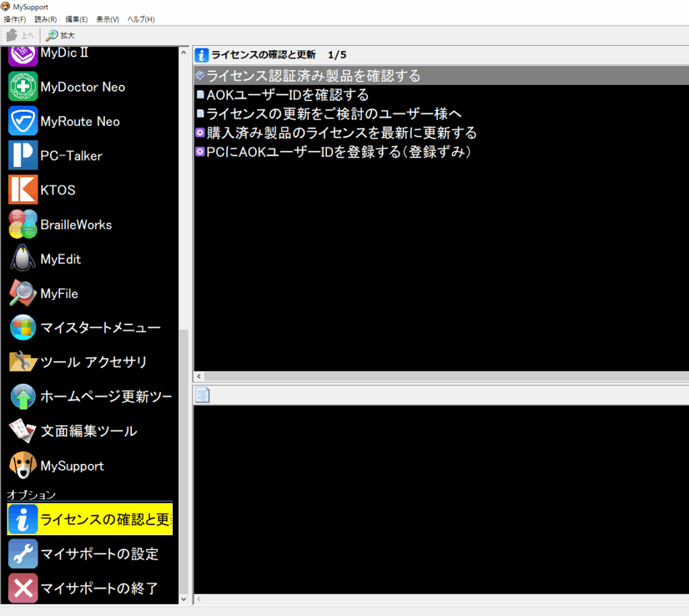This screenshot has height=616, width=689.
Task: Click the MySupport dog icon in title bar
Action: click(5, 7)
